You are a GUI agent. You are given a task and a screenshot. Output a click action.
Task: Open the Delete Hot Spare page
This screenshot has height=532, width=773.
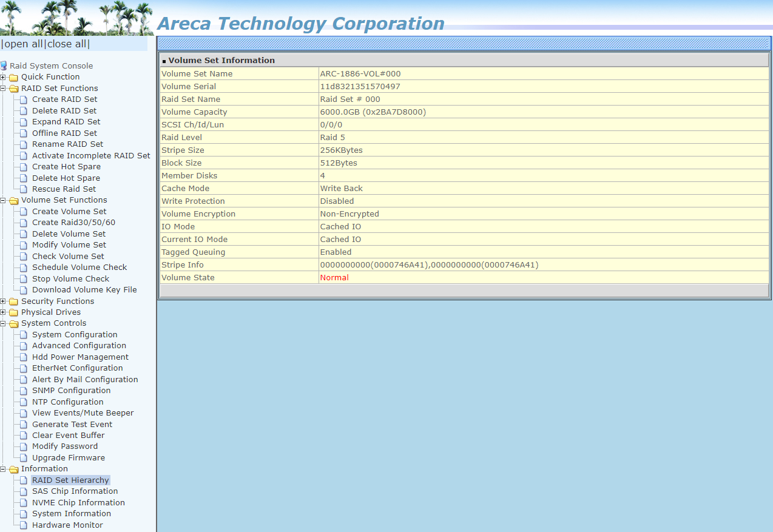pos(66,178)
